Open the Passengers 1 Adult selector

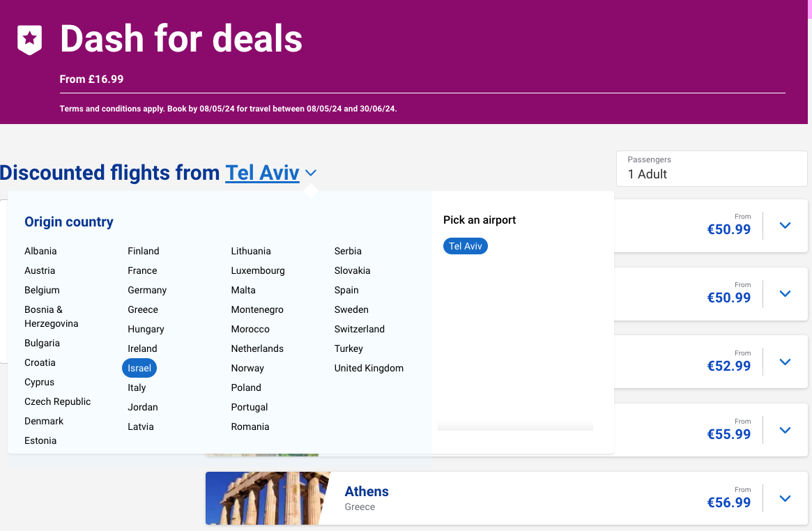pos(712,168)
